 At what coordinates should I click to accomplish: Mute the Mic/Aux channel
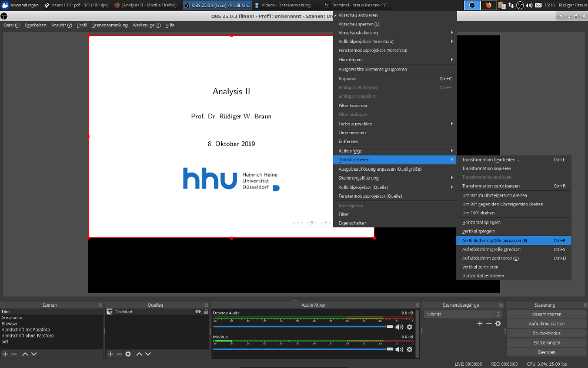pyautogui.click(x=399, y=350)
